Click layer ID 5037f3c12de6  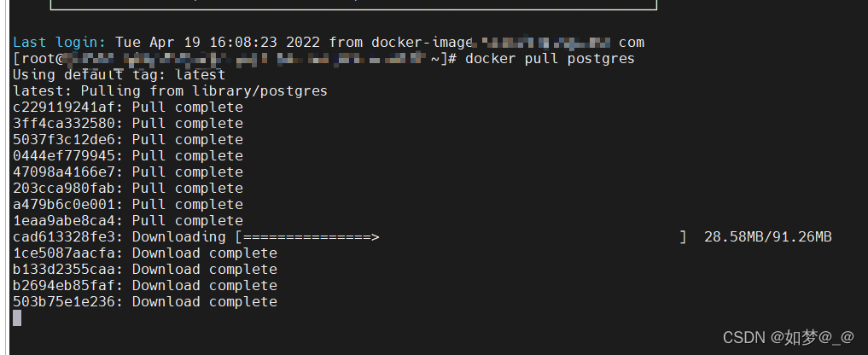[64, 140]
